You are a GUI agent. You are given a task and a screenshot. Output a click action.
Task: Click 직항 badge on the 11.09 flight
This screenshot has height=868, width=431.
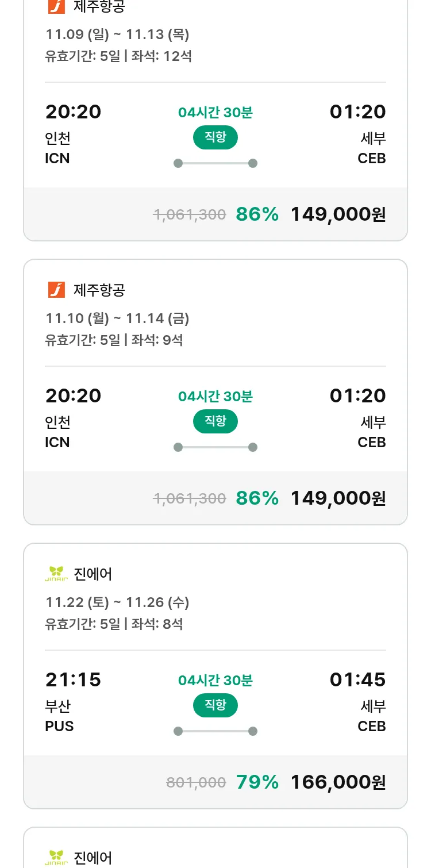(215, 137)
